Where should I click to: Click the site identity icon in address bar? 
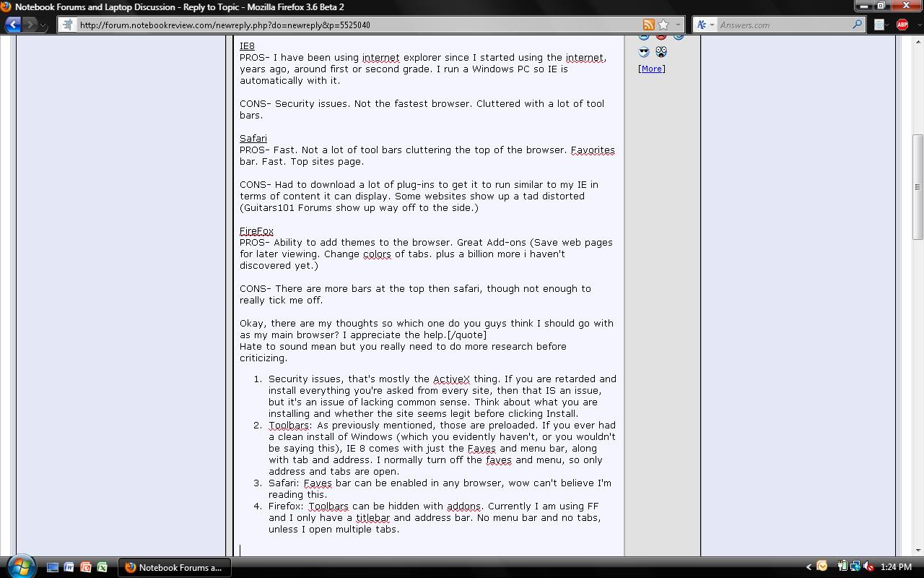click(67, 25)
